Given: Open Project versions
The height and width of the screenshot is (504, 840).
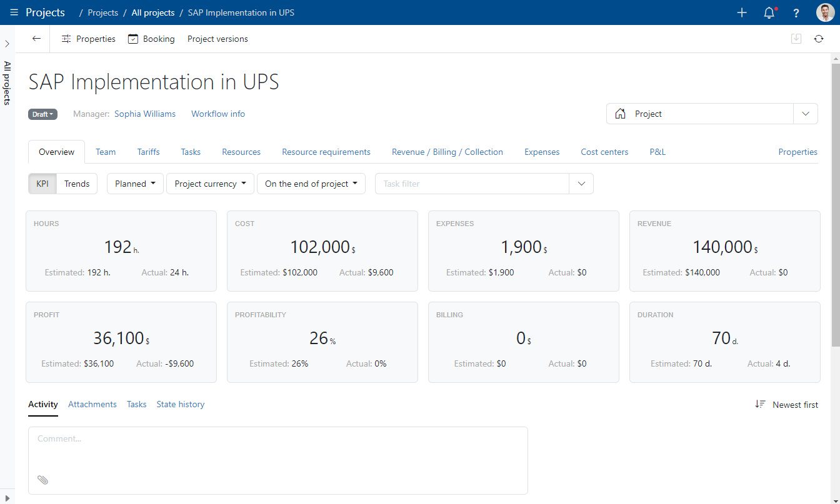Looking at the screenshot, I should (217, 39).
